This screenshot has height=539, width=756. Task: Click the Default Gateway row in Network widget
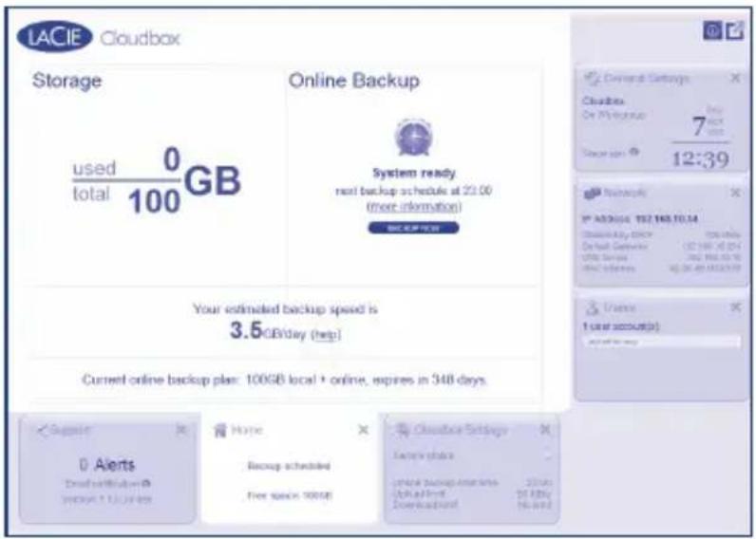click(x=661, y=246)
